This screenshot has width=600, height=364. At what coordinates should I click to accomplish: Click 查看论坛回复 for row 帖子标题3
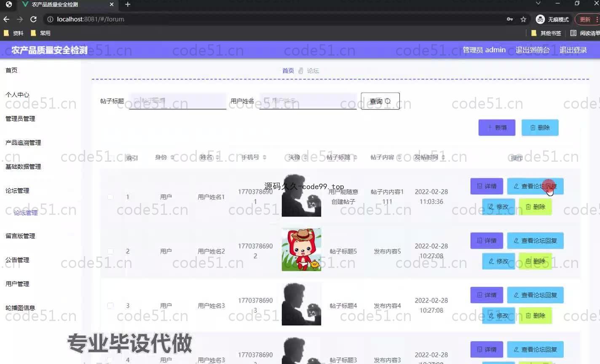tap(535, 349)
